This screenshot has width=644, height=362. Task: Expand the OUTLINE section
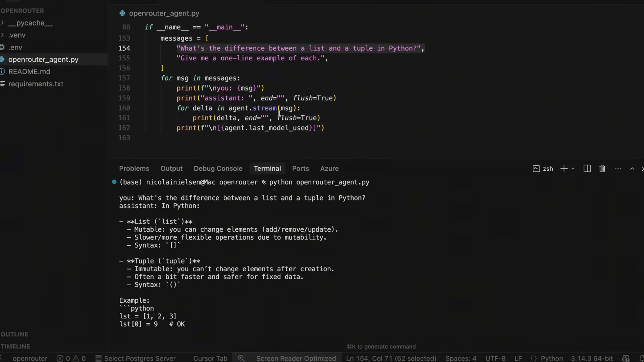point(14,334)
